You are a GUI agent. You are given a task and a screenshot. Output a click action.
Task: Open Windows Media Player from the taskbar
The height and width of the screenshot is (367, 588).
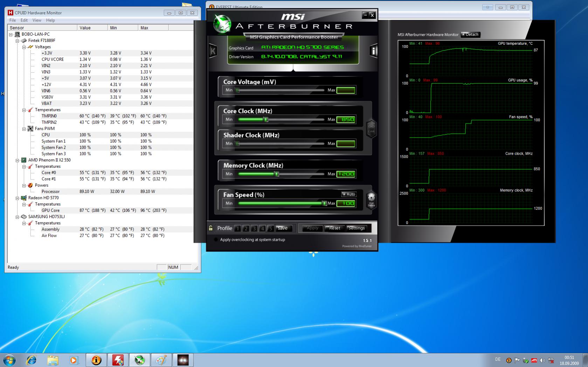coord(74,360)
